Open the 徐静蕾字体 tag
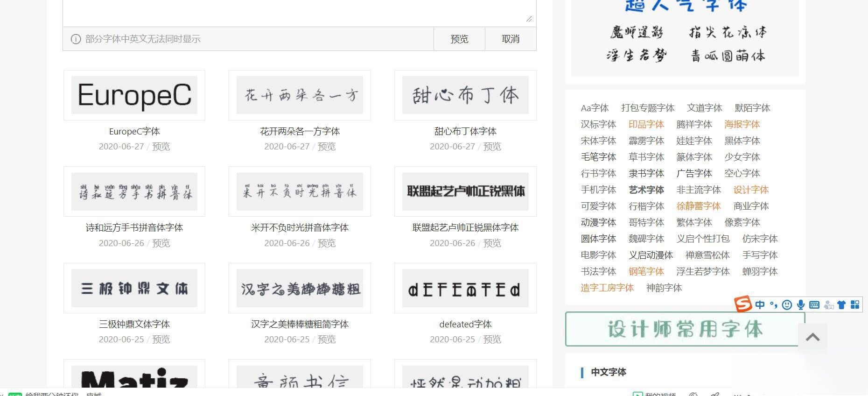The height and width of the screenshot is (396, 868). [x=699, y=206]
